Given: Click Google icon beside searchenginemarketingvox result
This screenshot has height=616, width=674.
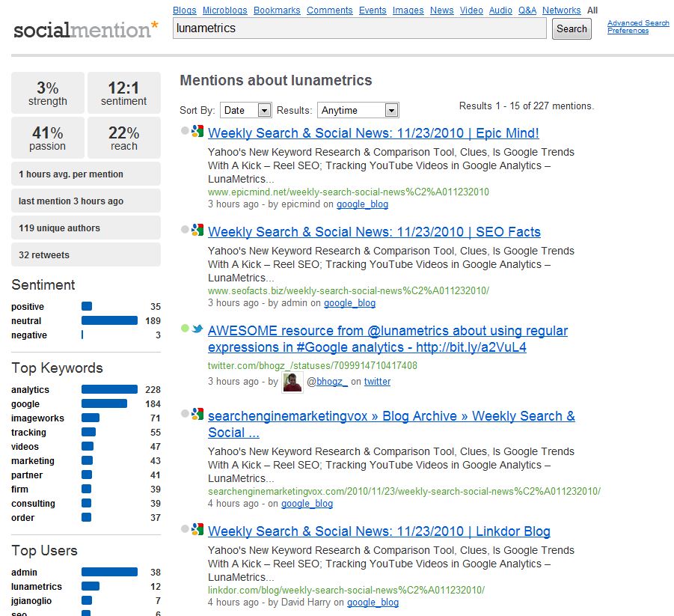Looking at the screenshot, I should [x=197, y=414].
